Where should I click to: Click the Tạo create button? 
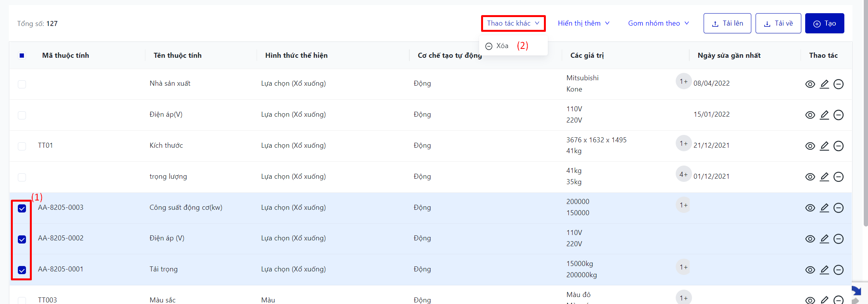click(824, 23)
